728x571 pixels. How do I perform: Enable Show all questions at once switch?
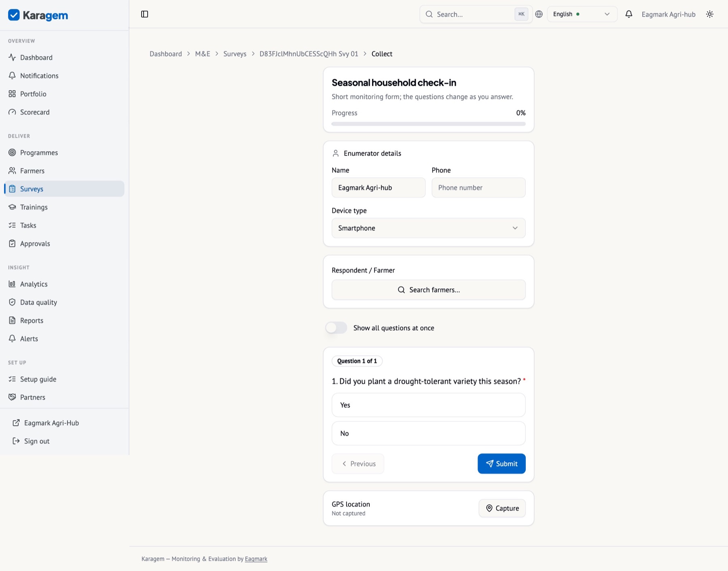(336, 328)
